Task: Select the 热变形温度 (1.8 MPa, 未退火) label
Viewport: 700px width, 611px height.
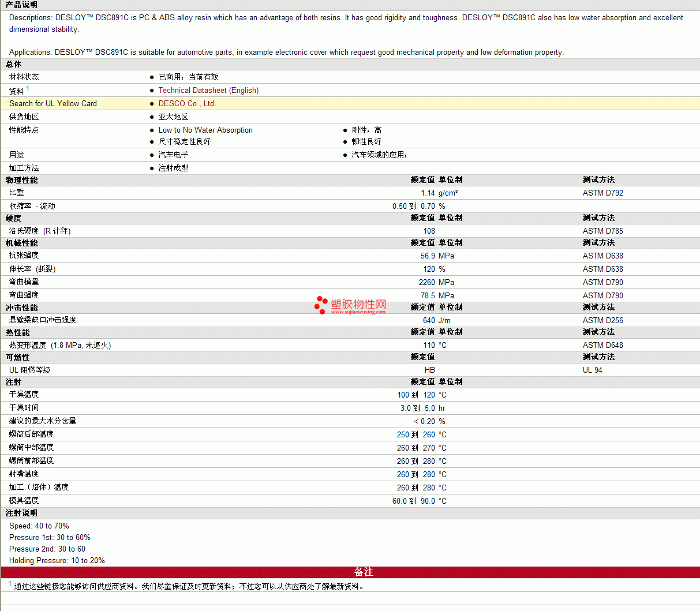Action: [60, 345]
